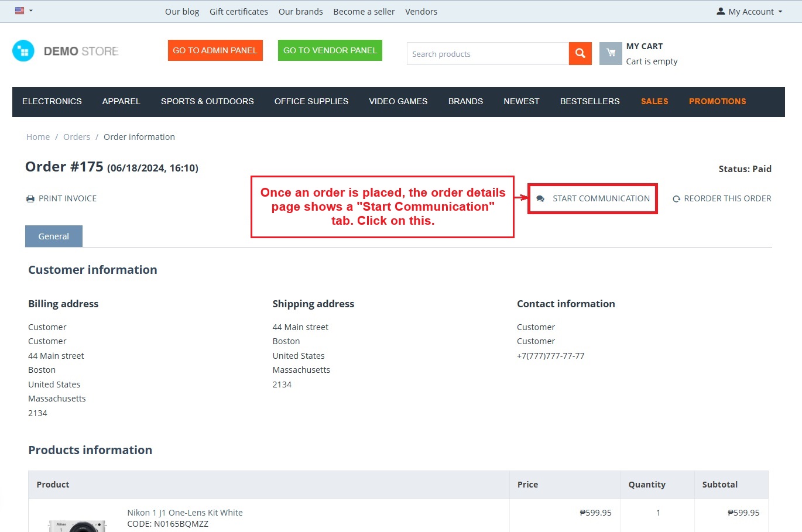Click the Nikon camera product thumbnail
802x532 pixels.
77,524
